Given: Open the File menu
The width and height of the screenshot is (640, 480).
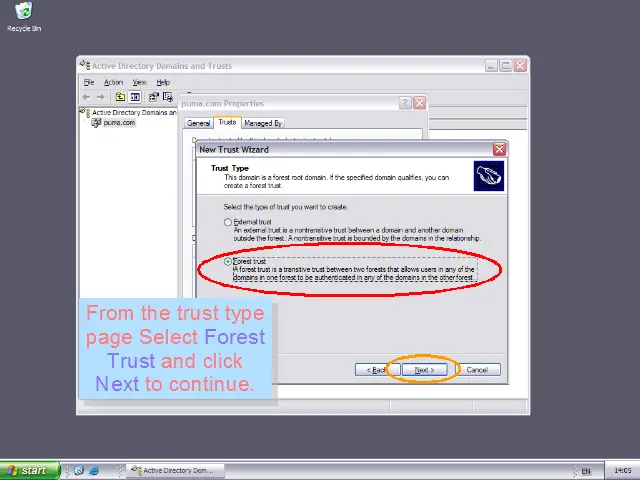Looking at the screenshot, I should pos(89,82).
